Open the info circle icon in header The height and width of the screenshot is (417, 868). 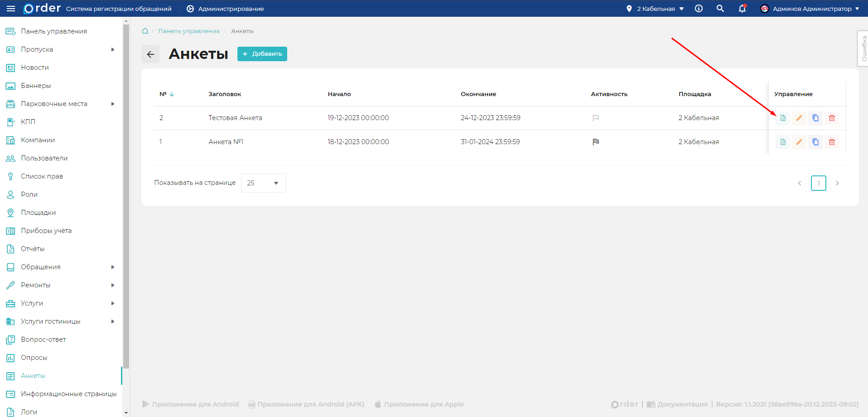click(x=699, y=9)
